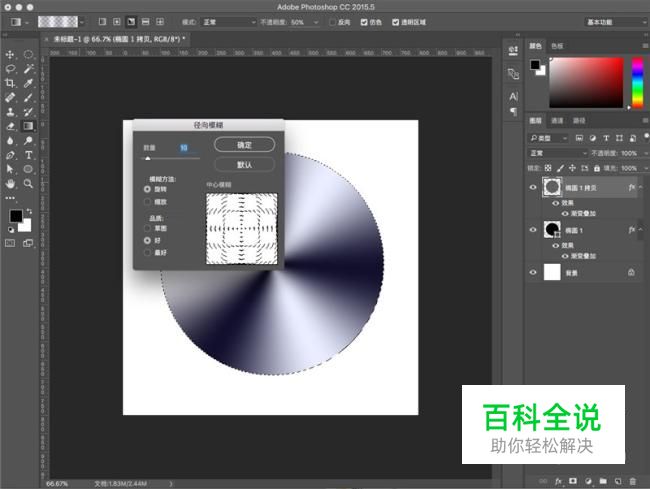
Task: Select the Horizontal Type tool
Action: click(28, 155)
